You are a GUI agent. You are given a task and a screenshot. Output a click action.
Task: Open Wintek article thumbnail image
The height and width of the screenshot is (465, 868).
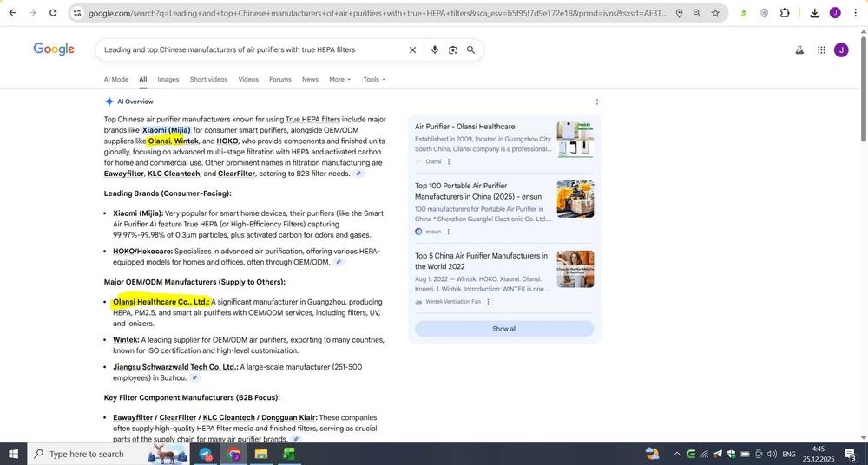pos(575,269)
